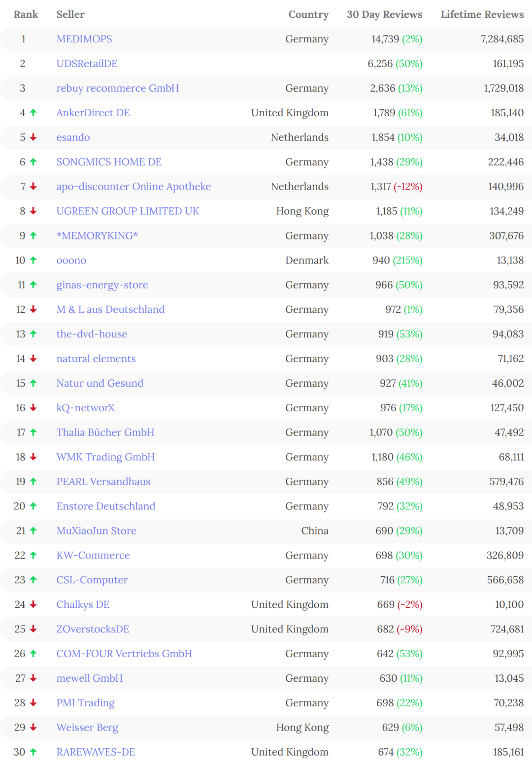Click the red down arrow at rank 5

pyautogui.click(x=33, y=137)
